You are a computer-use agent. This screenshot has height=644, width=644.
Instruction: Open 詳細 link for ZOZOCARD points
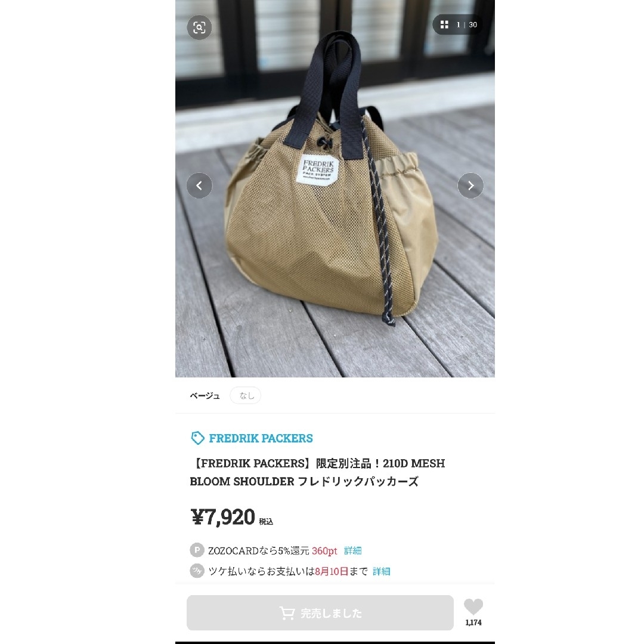coord(352,550)
